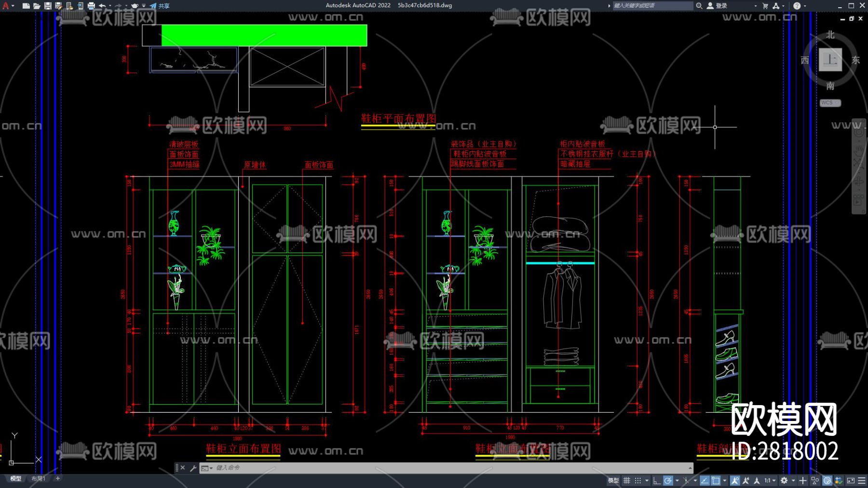
Task: Toggle Object Snap Tracking
Action: pos(705,480)
